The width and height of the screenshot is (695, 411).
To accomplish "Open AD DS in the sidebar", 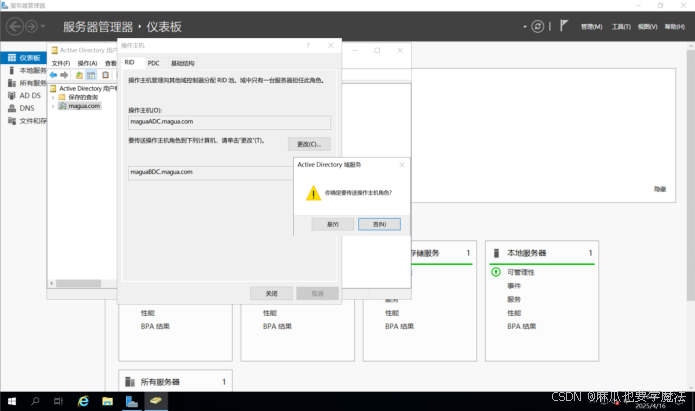I will [x=24, y=95].
